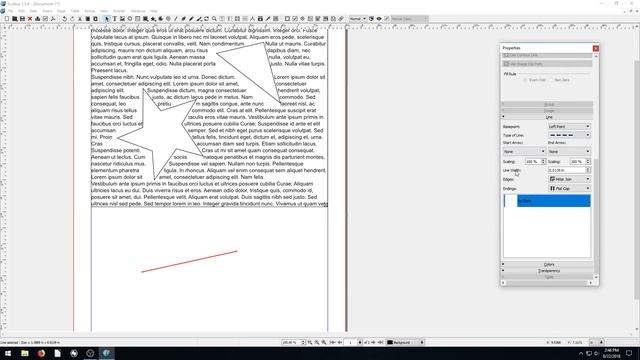Viewport: 640px width, 360px height.
Task: Select the Zoom magnifier tool
Action: [x=214, y=19]
